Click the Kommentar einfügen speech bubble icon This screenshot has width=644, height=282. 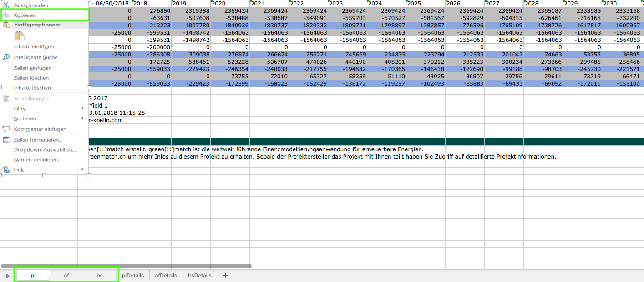click(x=6, y=129)
